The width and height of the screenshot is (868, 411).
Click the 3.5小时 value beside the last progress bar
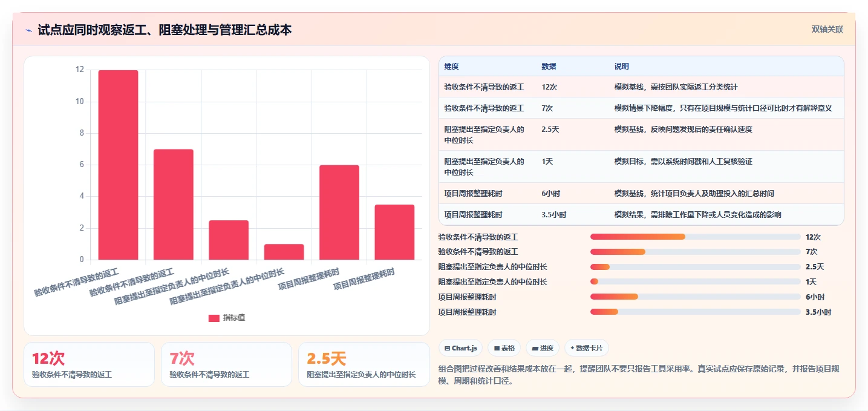pos(818,312)
